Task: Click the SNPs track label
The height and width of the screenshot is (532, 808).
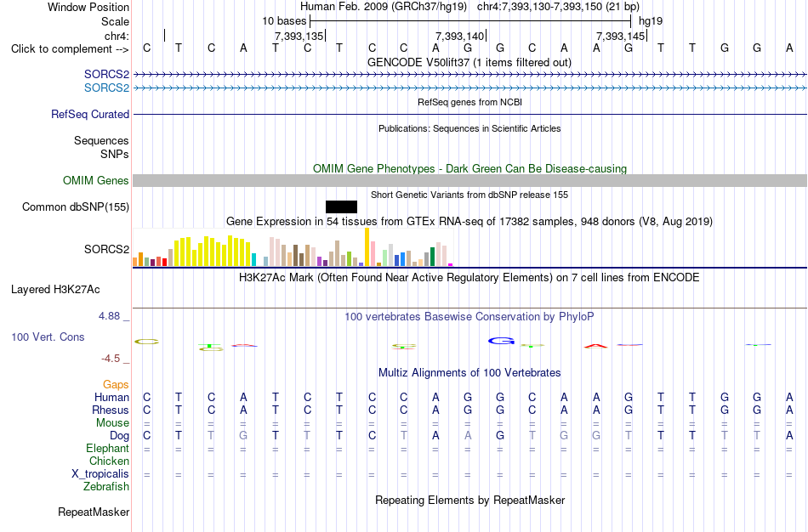Action: pos(115,154)
